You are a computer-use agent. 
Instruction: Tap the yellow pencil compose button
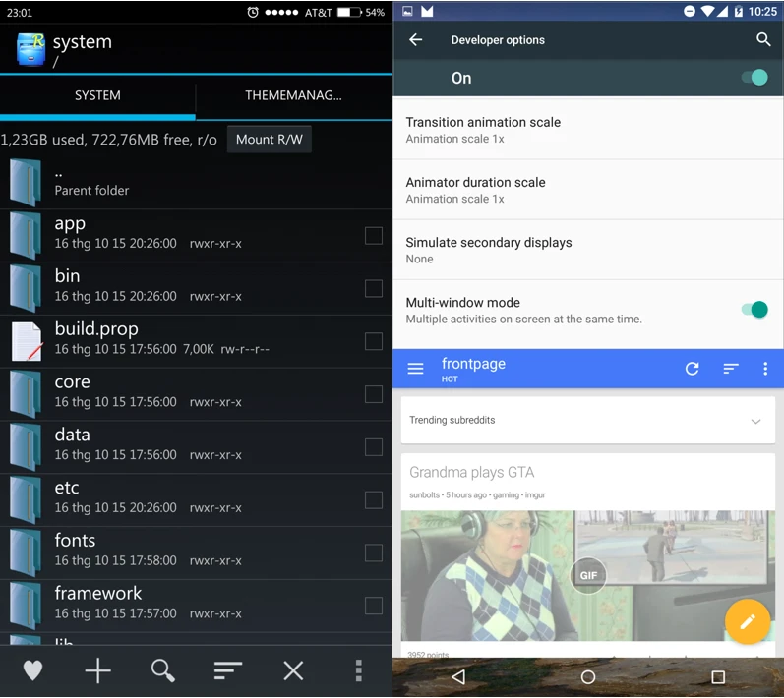pyautogui.click(x=748, y=621)
